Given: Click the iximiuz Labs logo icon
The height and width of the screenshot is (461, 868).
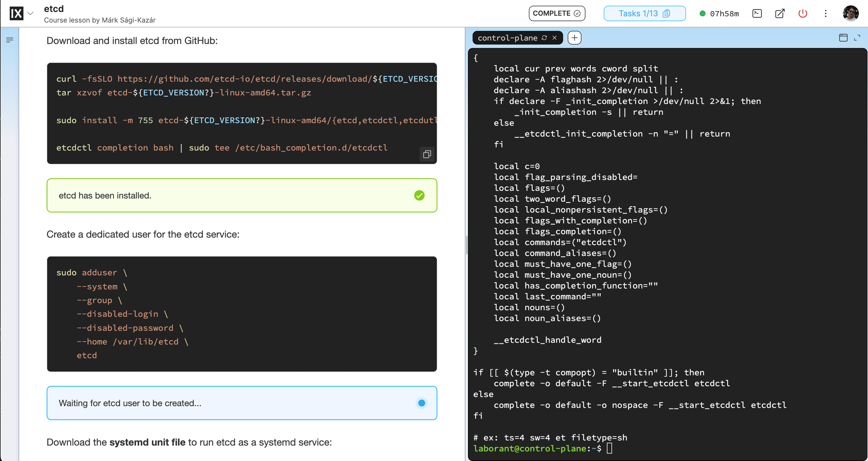Looking at the screenshot, I should point(16,14).
